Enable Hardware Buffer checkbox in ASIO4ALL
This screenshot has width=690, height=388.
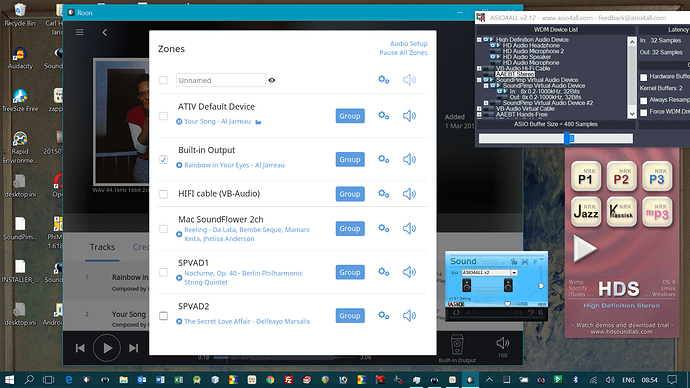[643, 77]
